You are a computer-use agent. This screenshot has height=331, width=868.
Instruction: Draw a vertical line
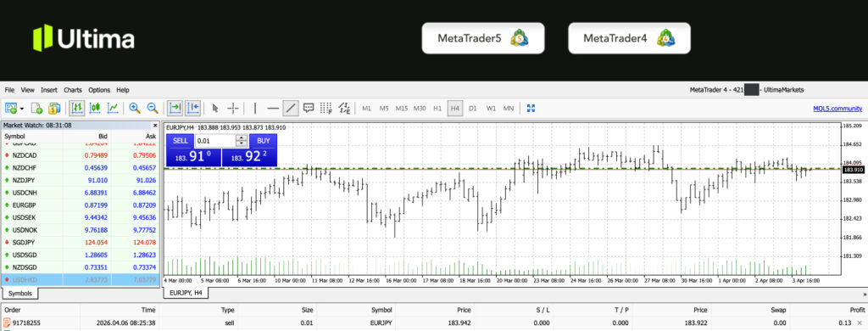pos(254,108)
